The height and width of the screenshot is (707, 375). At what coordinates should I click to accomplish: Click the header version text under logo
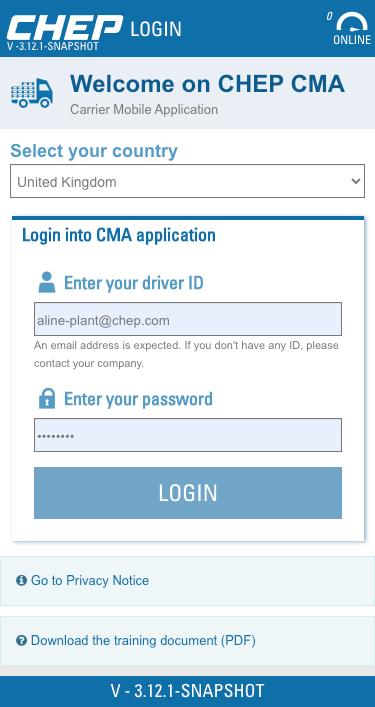coord(53,46)
